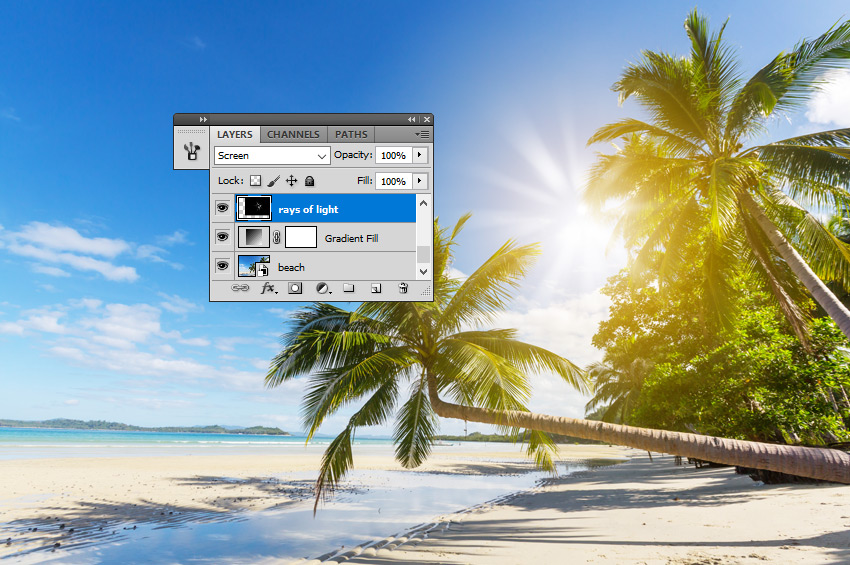Toggle lock transparent pixels
This screenshot has width=850, height=565.
255,181
